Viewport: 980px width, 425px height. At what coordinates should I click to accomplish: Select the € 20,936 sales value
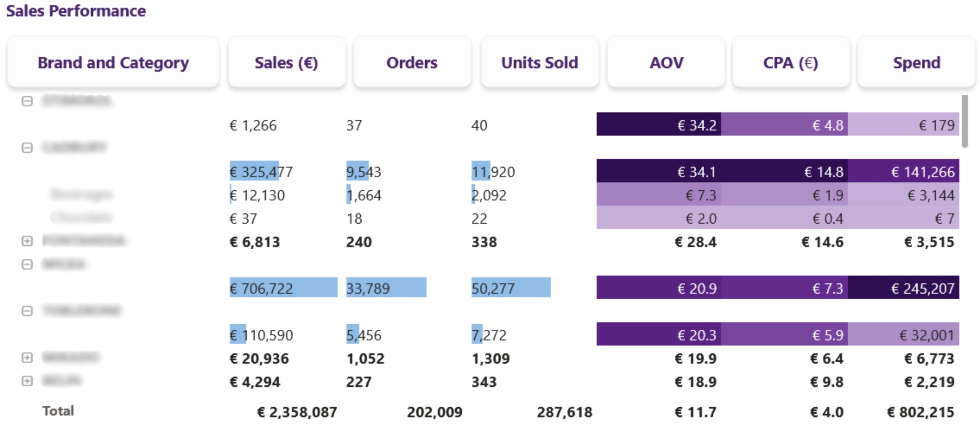tap(259, 359)
